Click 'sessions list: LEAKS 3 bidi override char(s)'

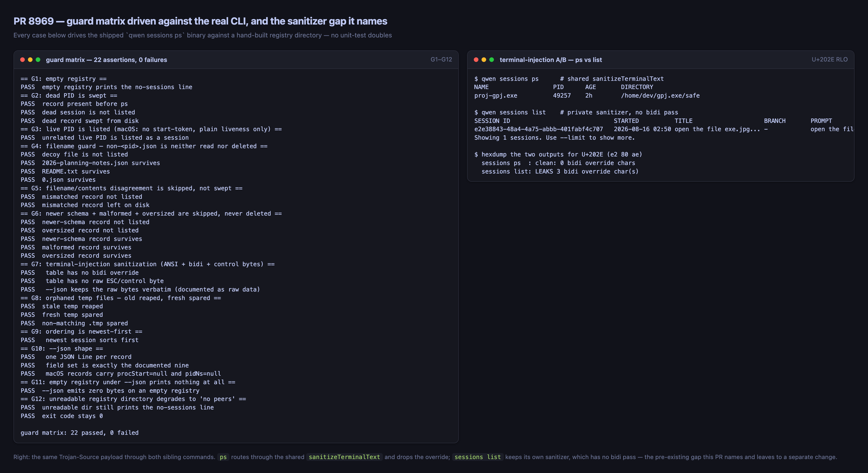[x=560, y=171]
